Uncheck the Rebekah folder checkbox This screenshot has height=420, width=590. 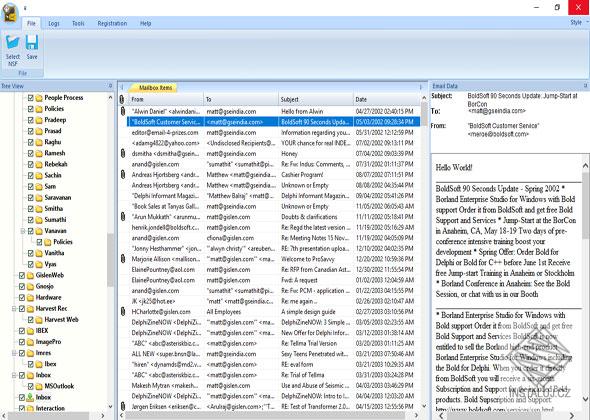[30, 164]
